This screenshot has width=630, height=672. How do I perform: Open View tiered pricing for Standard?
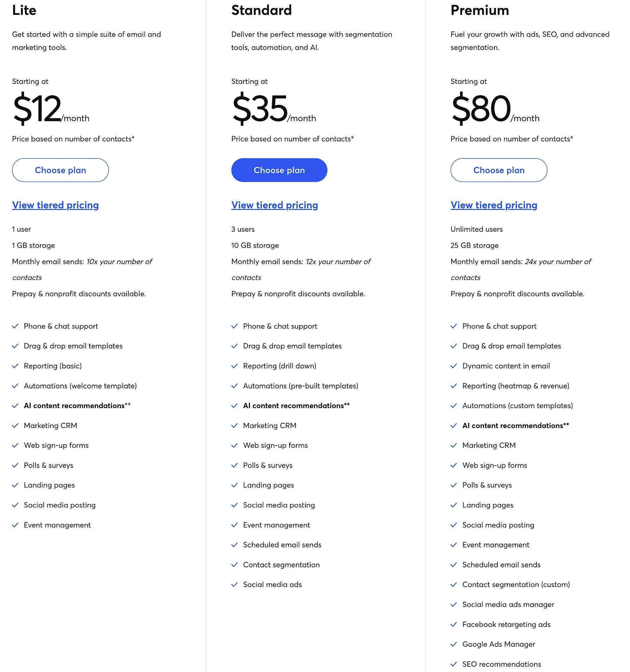coord(274,205)
